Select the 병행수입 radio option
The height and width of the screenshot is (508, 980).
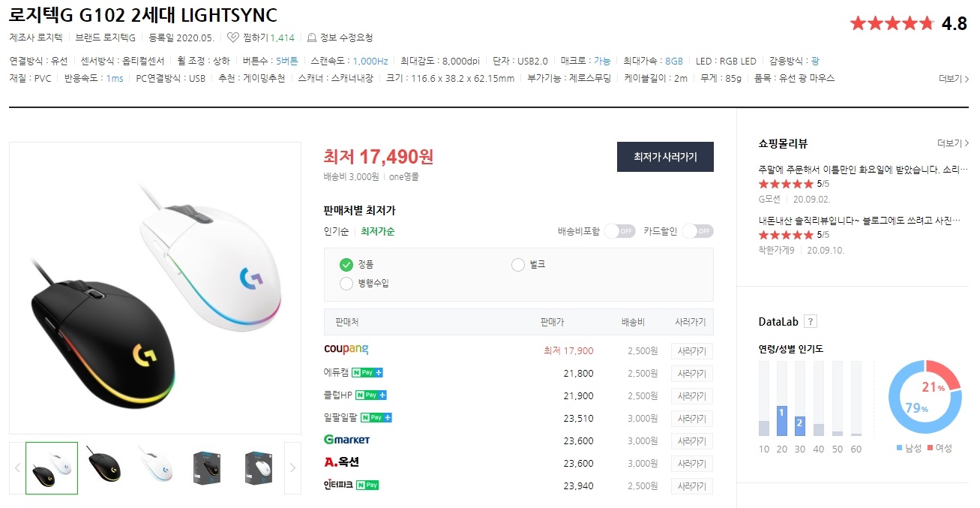tap(346, 284)
